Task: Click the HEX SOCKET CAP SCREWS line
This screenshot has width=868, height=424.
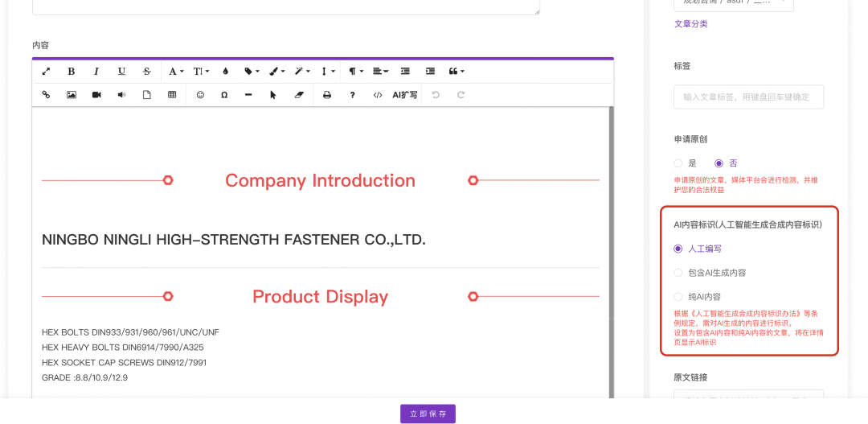Action: pyautogui.click(x=125, y=363)
